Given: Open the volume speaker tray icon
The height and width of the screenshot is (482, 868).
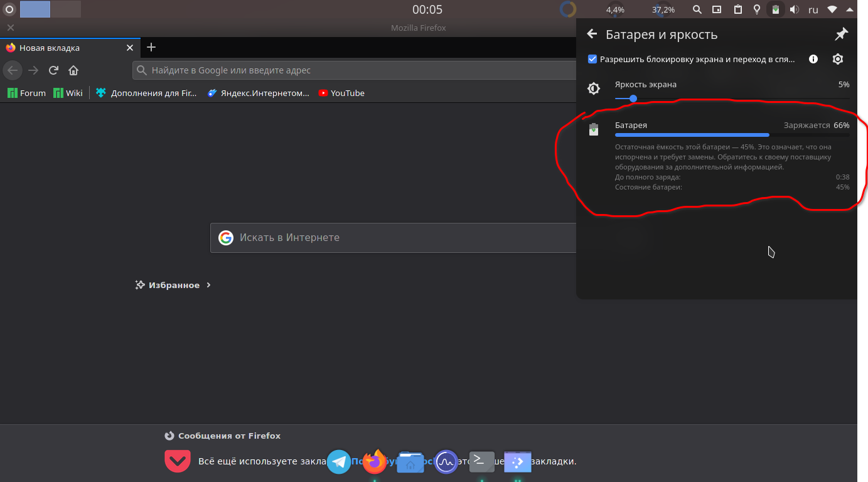Looking at the screenshot, I should pyautogui.click(x=794, y=9).
